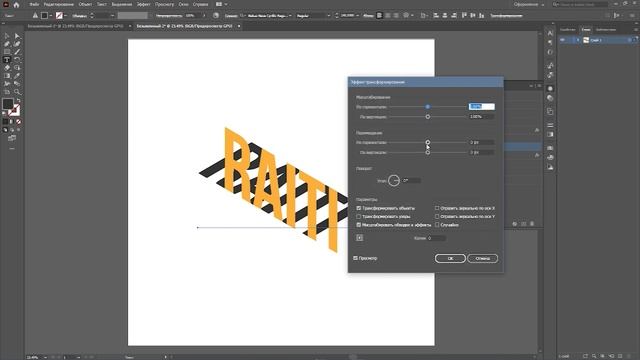Select the Selection tool arrow
Screen dimensions: 640x360
pyautogui.click(x=7, y=36)
